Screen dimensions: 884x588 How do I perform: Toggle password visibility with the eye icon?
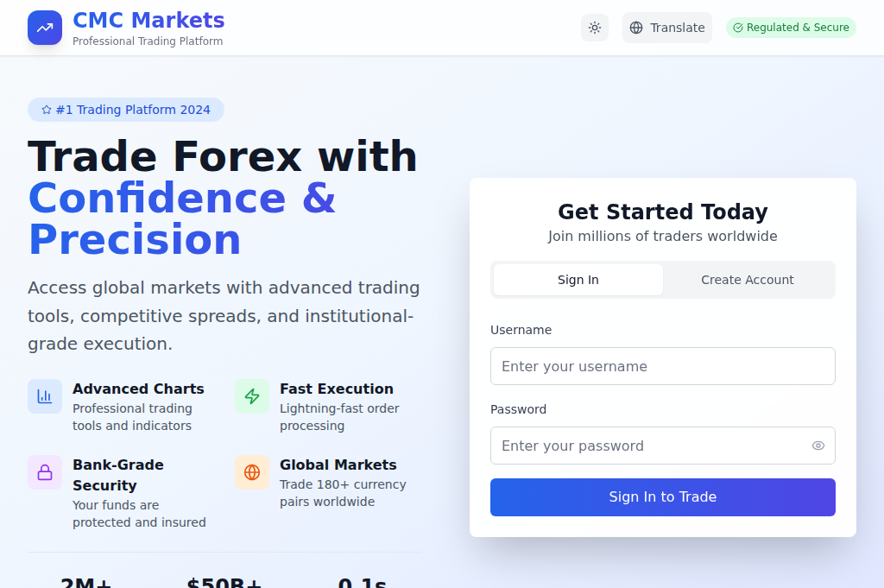pyautogui.click(x=818, y=446)
